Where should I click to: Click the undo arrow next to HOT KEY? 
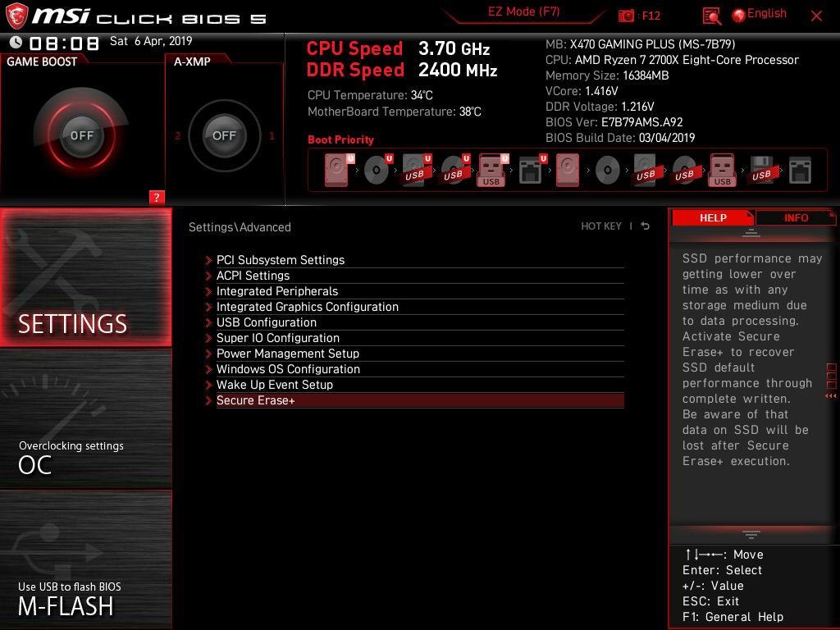645,226
